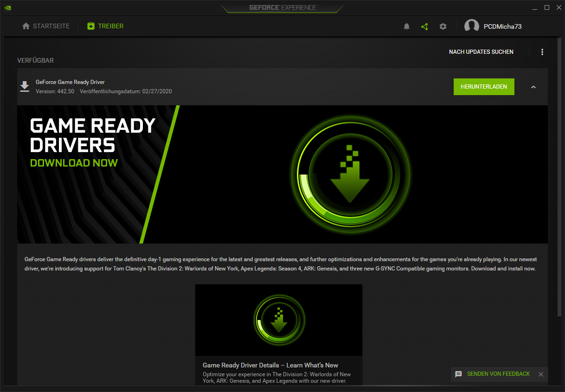Dismiss the feedback bar with X
The image size is (565, 392).
tap(541, 374)
